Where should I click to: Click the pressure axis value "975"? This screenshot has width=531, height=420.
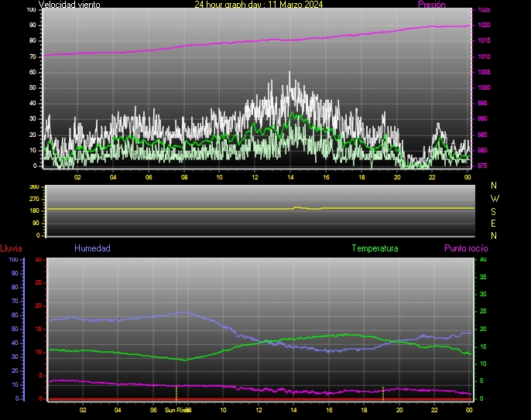coord(482,166)
